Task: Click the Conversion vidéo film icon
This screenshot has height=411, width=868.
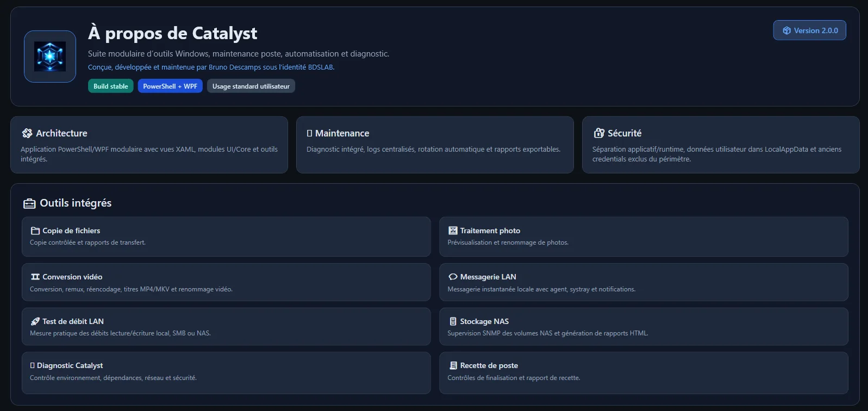Action: point(35,277)
